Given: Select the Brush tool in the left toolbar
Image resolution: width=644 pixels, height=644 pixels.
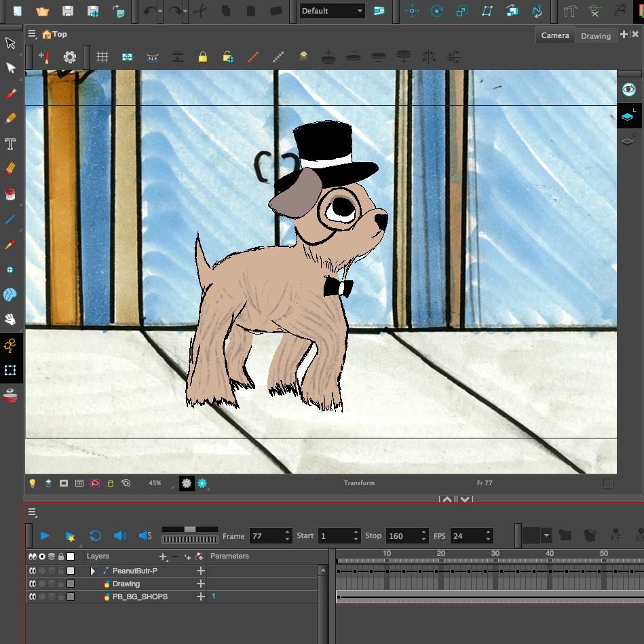Looking at the screenshot, I should point(10,93).
